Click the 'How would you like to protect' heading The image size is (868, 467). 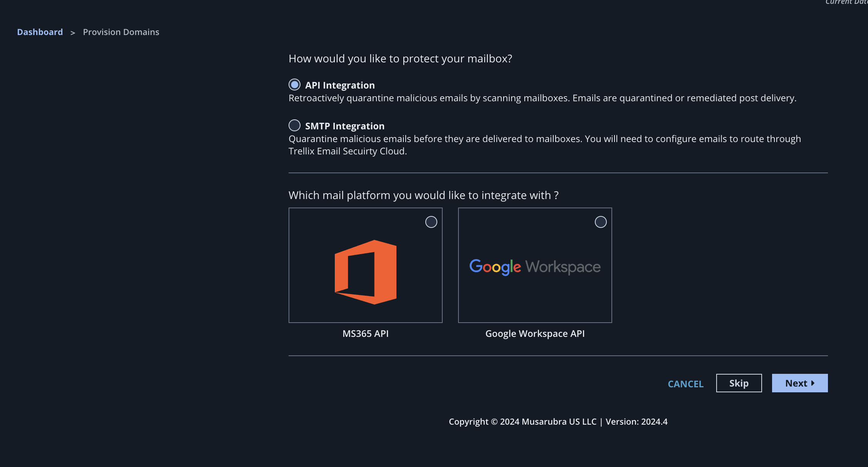(x=400, y=59)
